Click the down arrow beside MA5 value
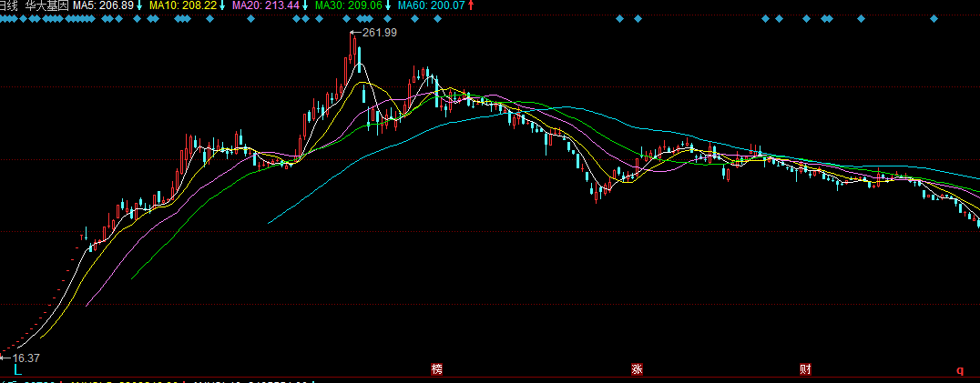 click(x=139, y=5)
